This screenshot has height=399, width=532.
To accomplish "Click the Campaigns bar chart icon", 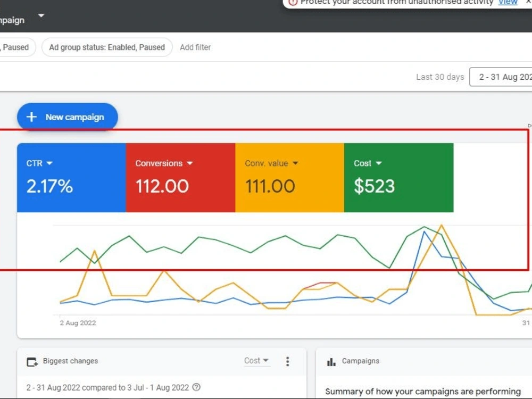I will (331, 362).
